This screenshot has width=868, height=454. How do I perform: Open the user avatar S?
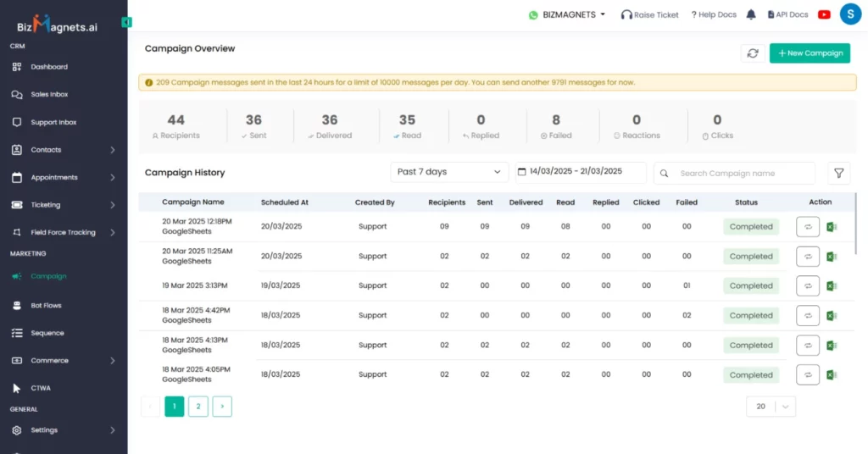(x=850, y=14)
